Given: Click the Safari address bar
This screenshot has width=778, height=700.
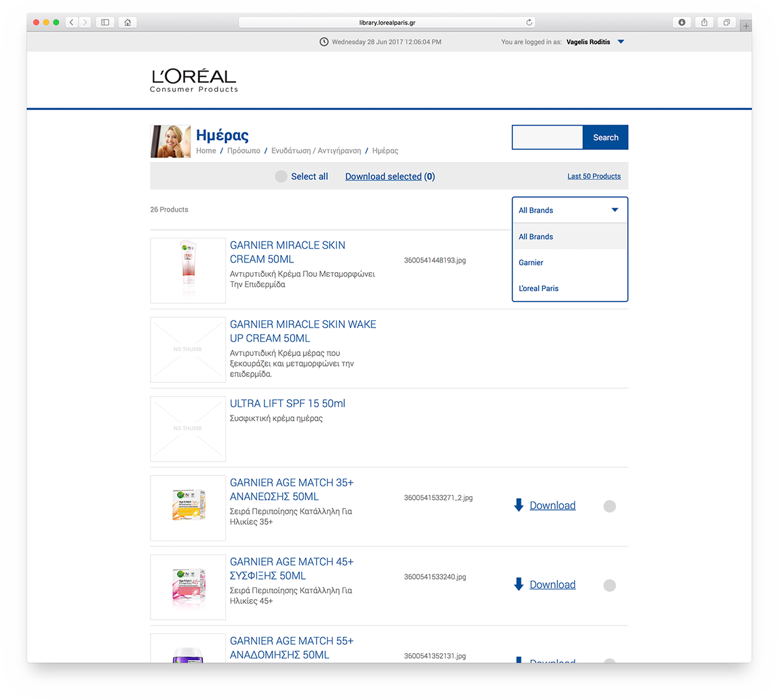Looking at the screenshot, I should click(x=387, y=22).
